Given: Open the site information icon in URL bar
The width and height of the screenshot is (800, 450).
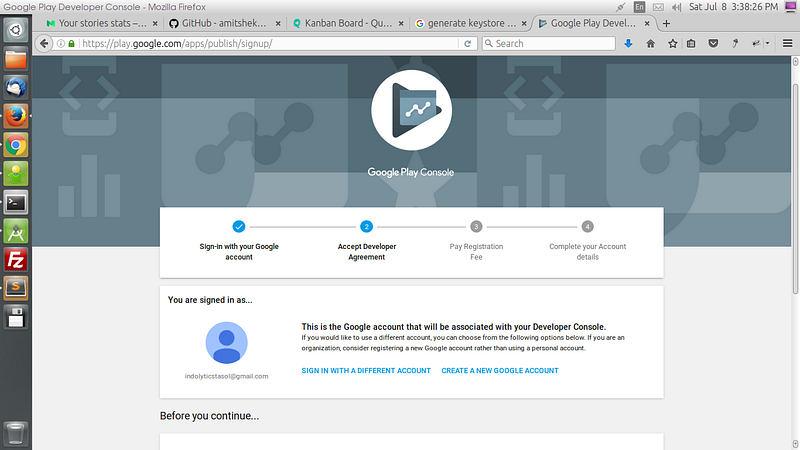Looking at the screenshot, I should coord(61,43).
